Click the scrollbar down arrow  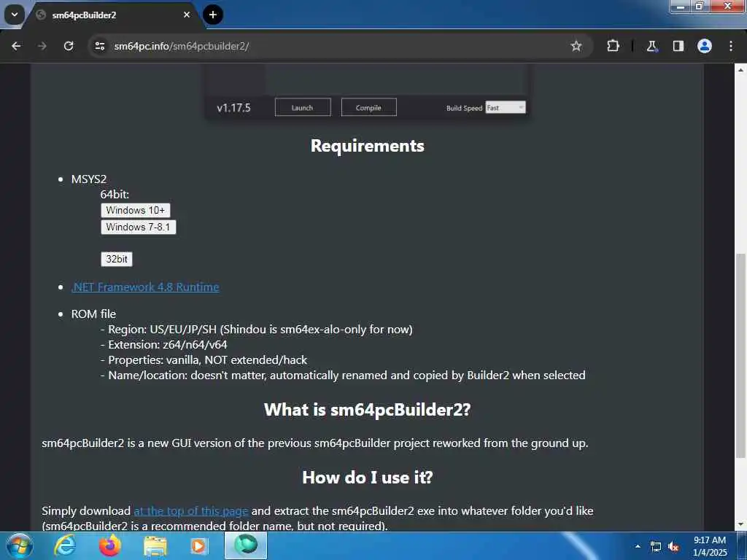tap(740, 524)
